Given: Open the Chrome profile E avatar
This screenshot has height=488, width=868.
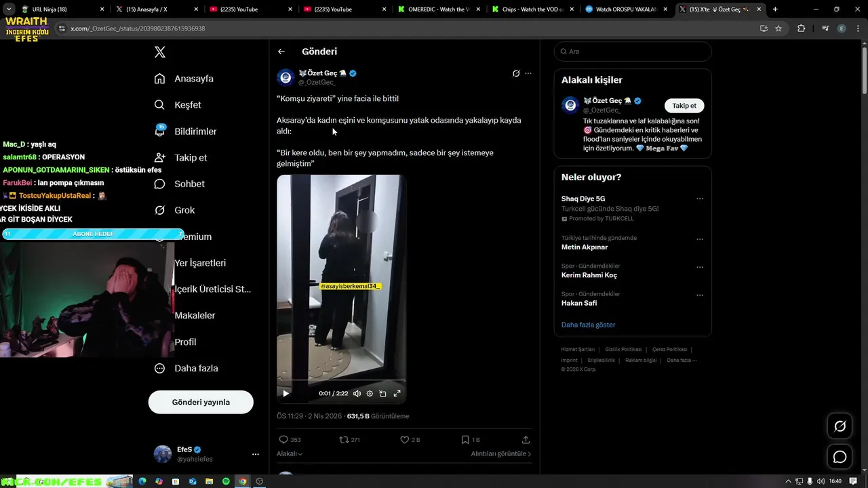Looking at the screenshot, I should 842,28.
